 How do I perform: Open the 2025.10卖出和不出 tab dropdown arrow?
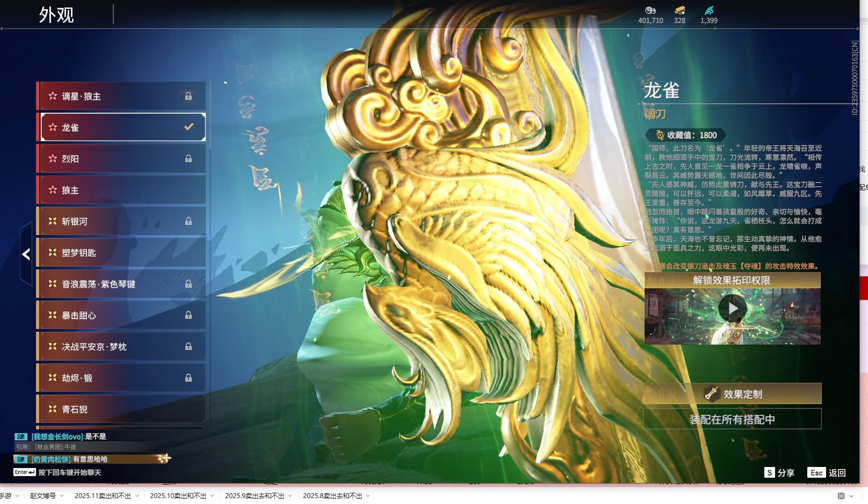pos(212,496)
